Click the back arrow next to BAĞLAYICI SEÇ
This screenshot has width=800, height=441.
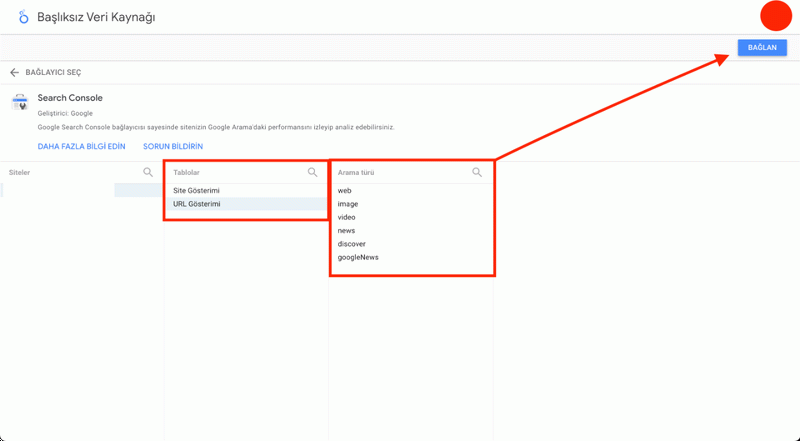click(x=14, y=72)
